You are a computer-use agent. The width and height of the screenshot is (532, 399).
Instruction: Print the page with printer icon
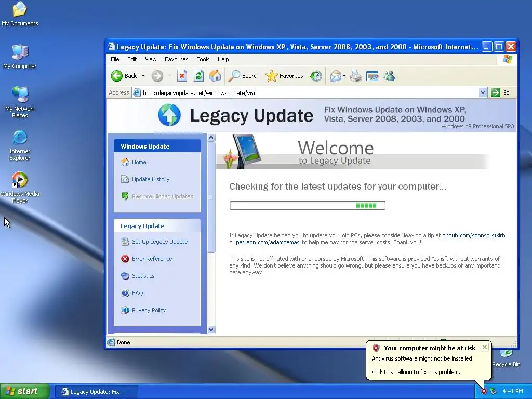(x=355, y=76)
